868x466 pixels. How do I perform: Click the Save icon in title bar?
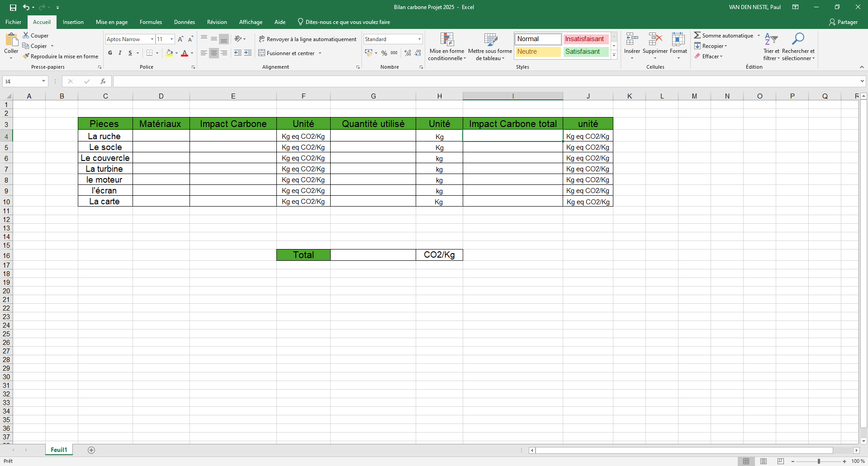click(x=13, y=7)
